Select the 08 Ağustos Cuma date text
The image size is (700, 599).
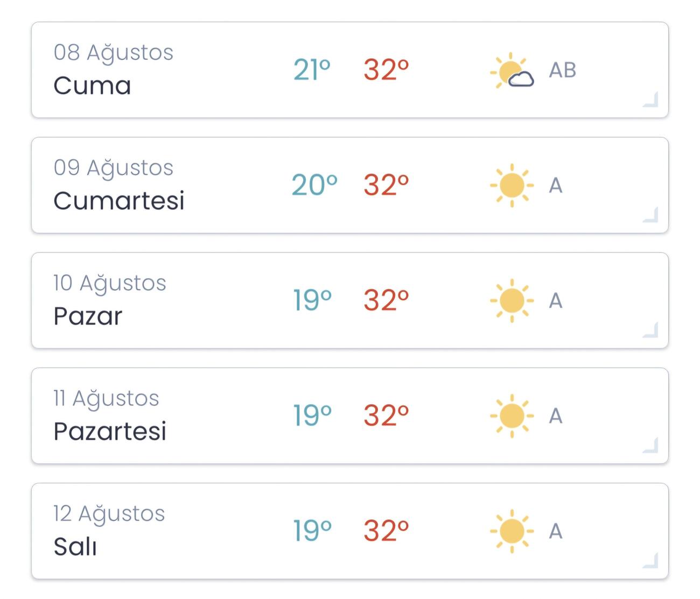(113, 52)
